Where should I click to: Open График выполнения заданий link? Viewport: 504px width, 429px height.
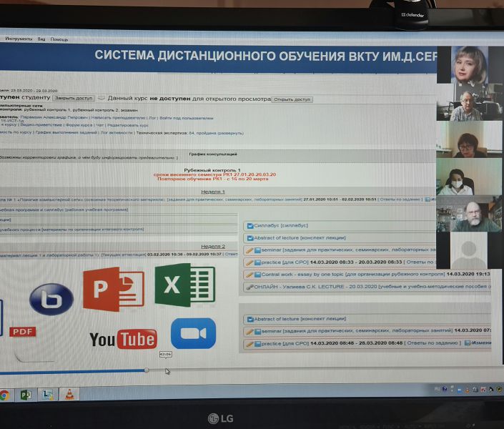(66, 132)
